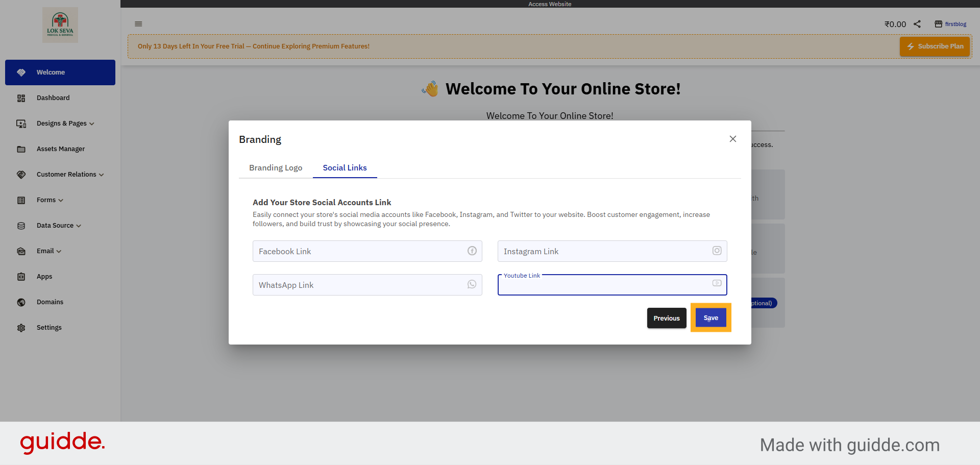Click the Access Website top bar link
This screenshot has height=465, width=980.
tap(550, 4)
